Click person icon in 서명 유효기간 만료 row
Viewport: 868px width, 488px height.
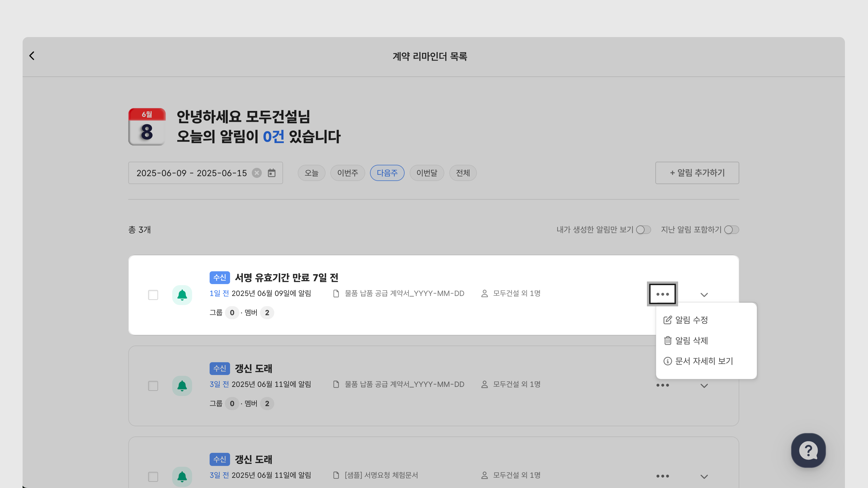click(x=485, y=294)
